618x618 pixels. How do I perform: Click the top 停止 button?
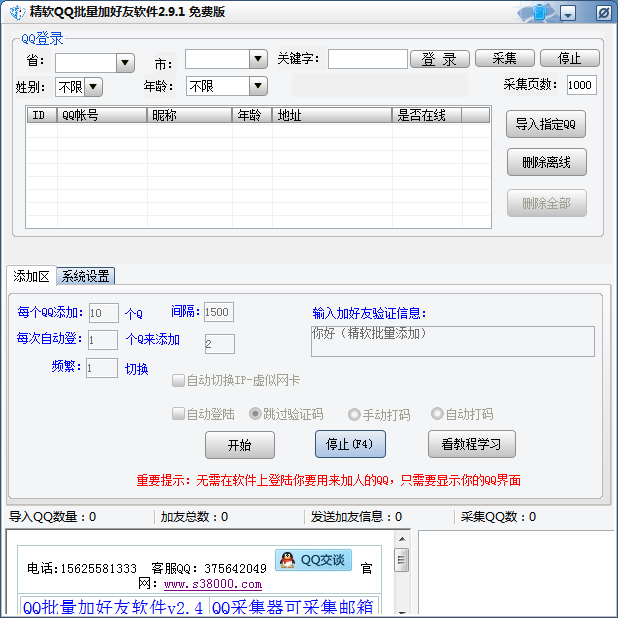[570, 58]
